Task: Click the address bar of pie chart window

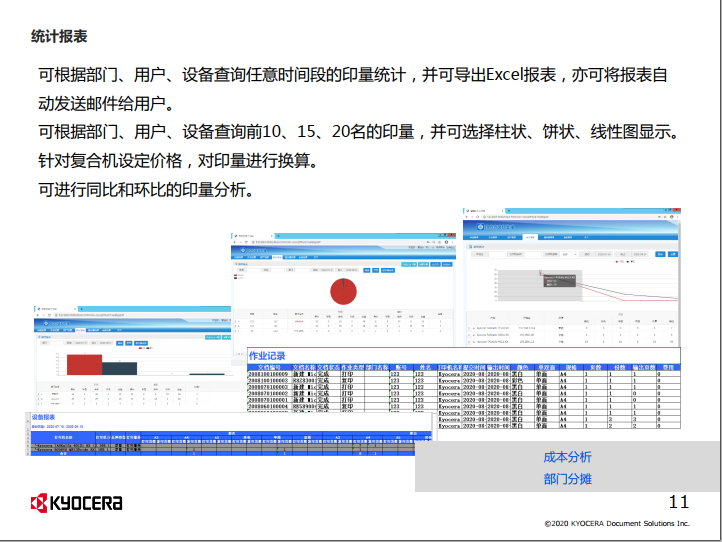Action: (x=300, y=241)
